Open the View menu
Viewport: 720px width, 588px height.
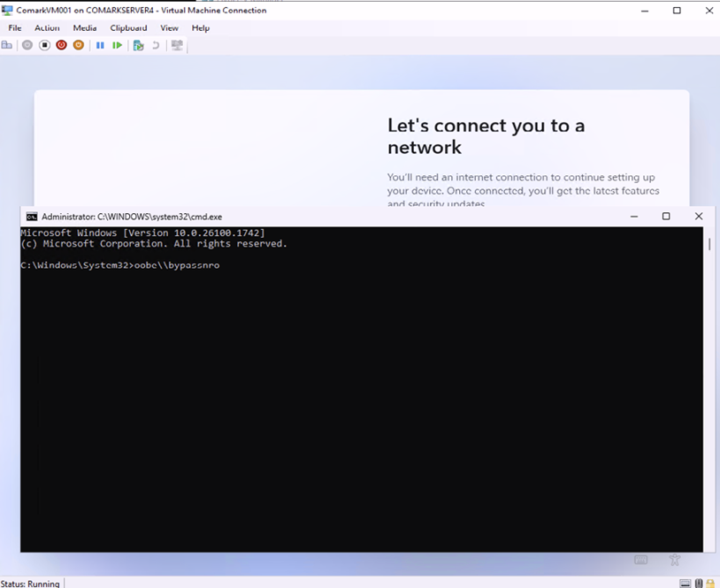pos(169,28)
